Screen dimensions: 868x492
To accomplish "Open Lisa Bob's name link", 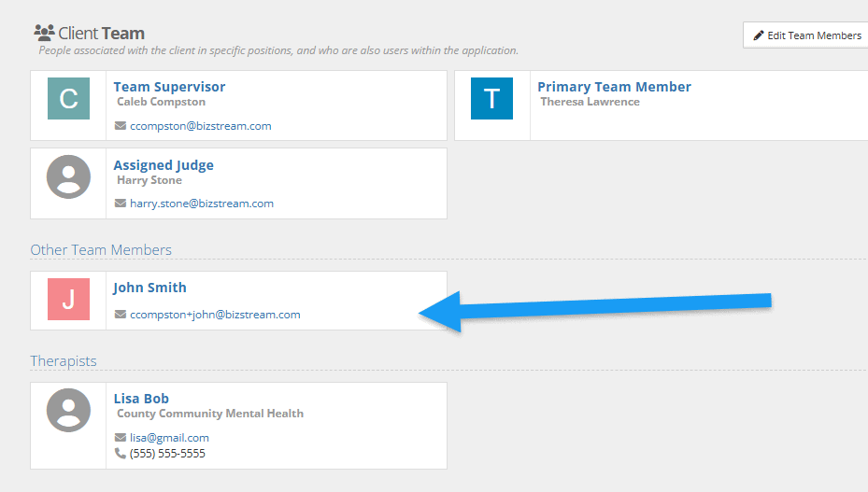I will [141, 399].
